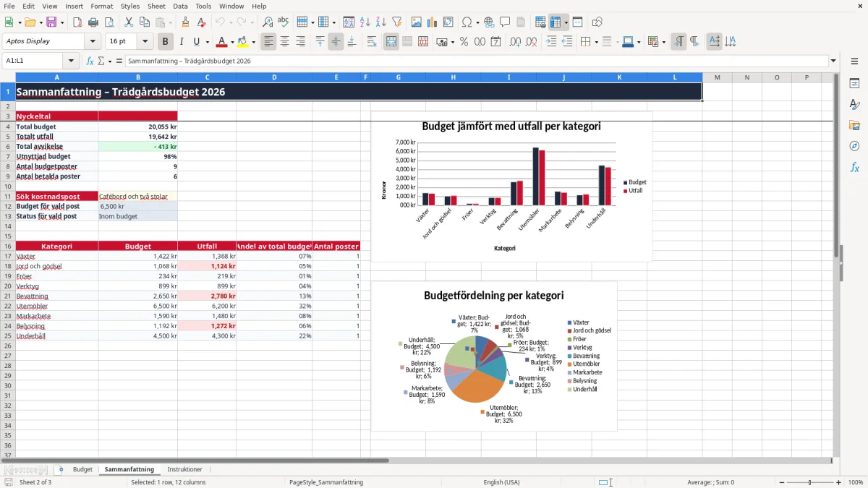Screen dimensions: 868x488
Task: Click the English (USA) language status
Action: tap(501, 482)
